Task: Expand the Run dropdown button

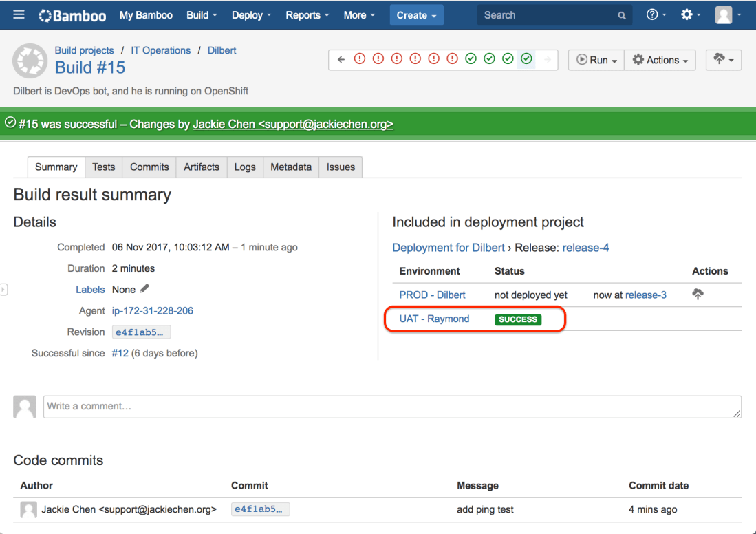Action: tap(596, 61)
